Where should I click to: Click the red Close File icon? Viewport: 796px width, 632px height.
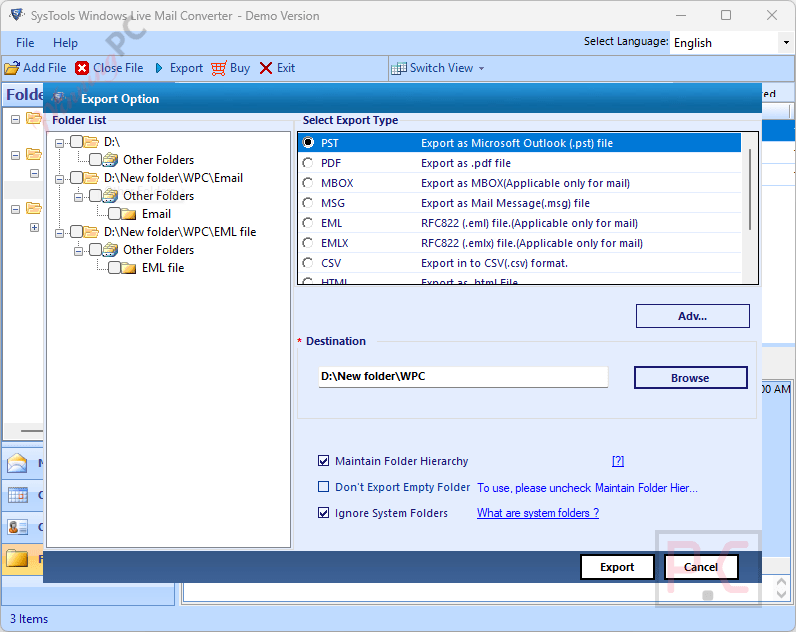(x=82, y=68)
